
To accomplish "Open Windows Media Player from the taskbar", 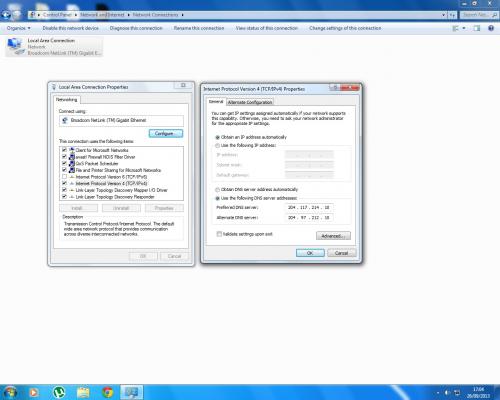I will click(x=34, y=392).
